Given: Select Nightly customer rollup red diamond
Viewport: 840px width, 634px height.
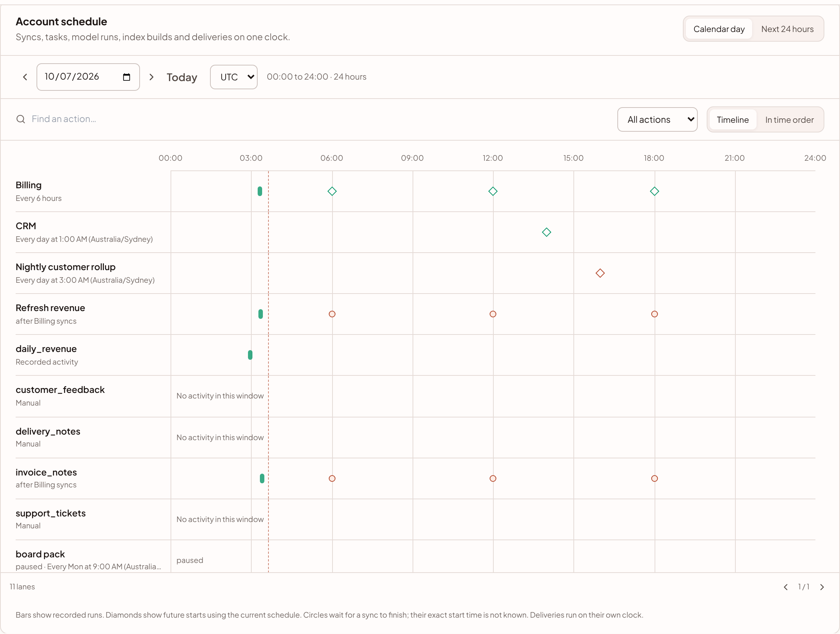Looking at the screenshot, I should (600, 273).
